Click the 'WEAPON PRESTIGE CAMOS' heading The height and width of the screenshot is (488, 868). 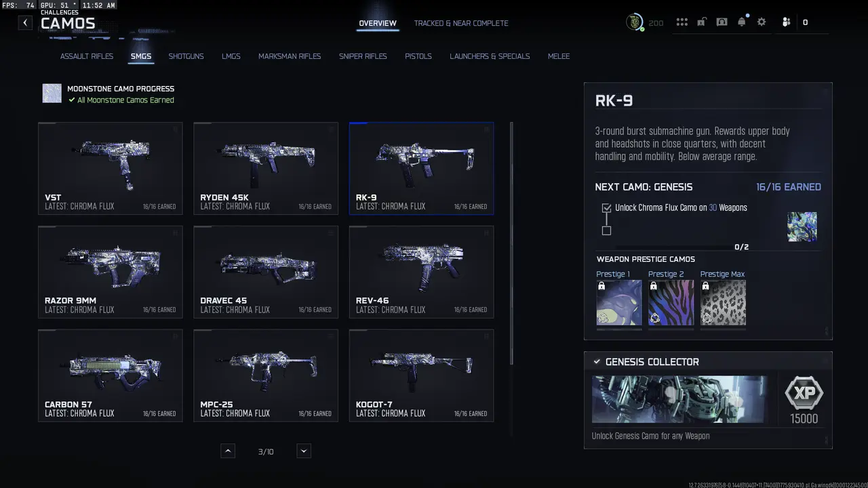click(646, 259)
